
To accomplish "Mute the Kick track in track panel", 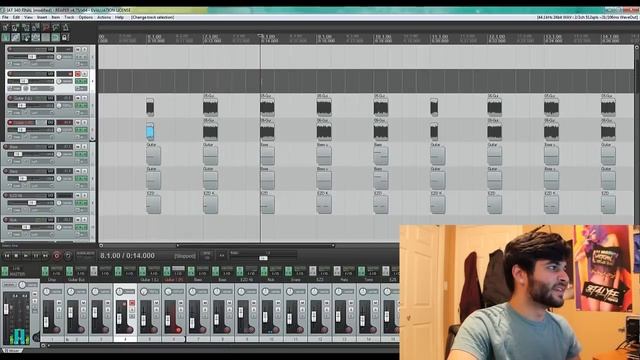I will (x=78, y=220).
